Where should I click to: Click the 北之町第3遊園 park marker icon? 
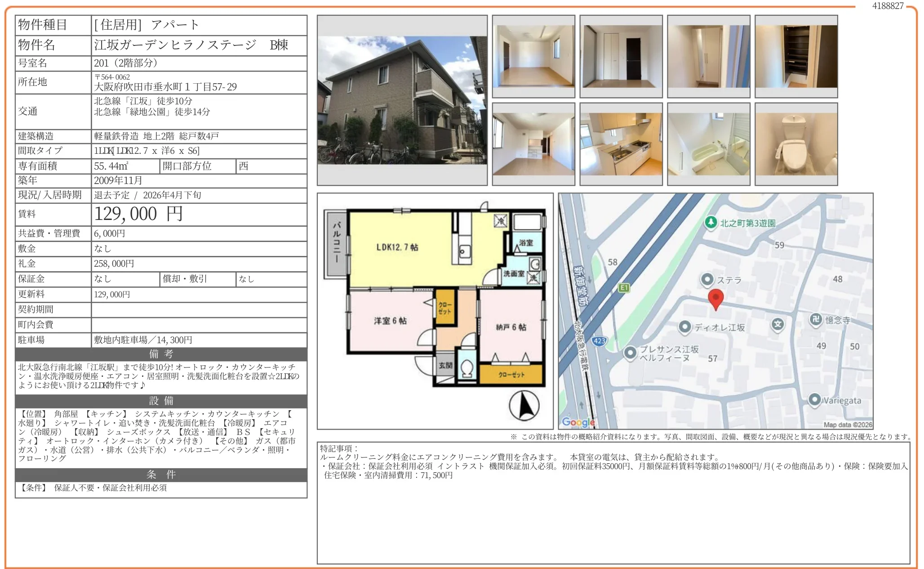711,223
